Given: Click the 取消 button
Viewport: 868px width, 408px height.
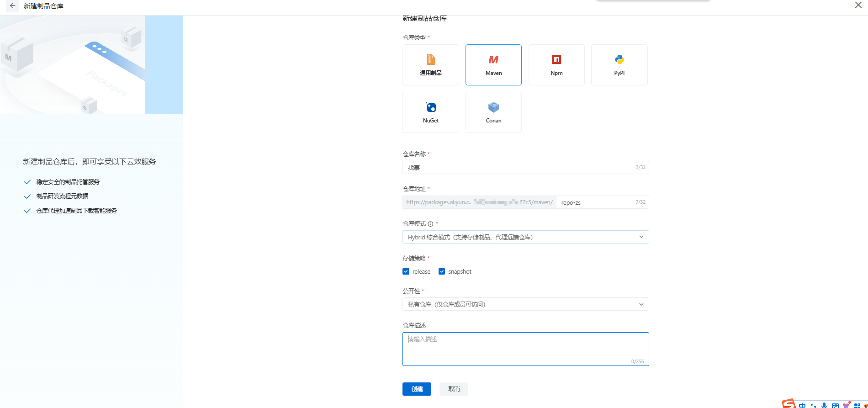Looking at the screenshot, I should 454,389.
